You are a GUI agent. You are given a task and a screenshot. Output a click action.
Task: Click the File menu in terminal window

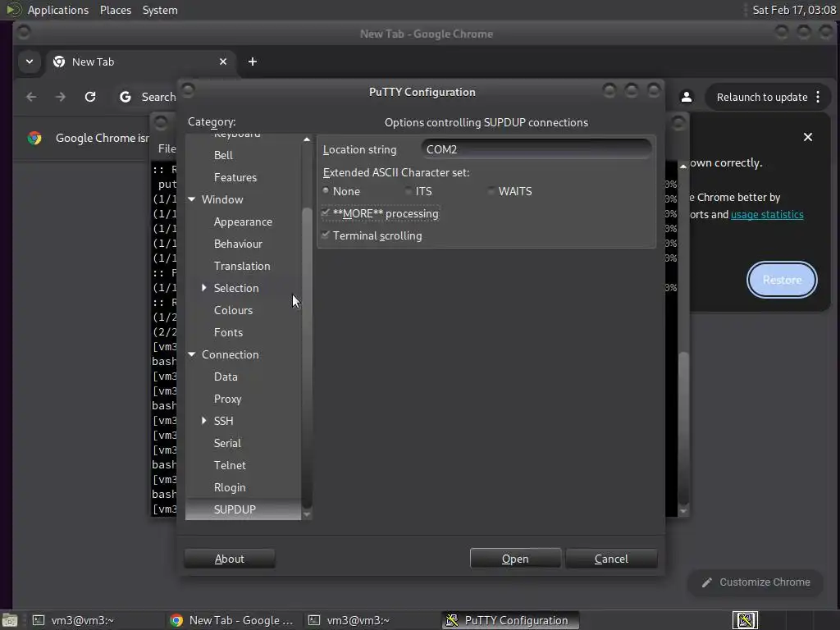coord(167,149)
